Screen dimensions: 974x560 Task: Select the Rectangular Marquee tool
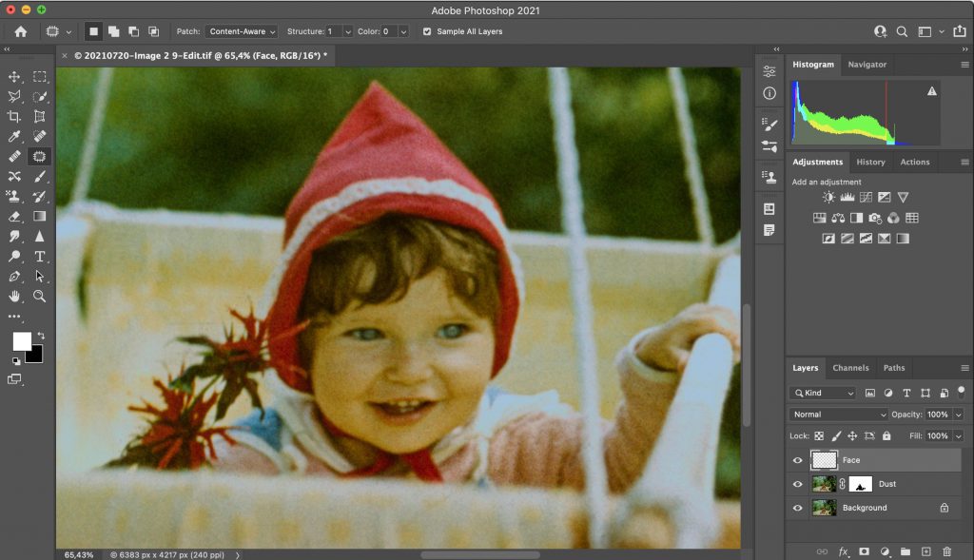click(40, 77)
